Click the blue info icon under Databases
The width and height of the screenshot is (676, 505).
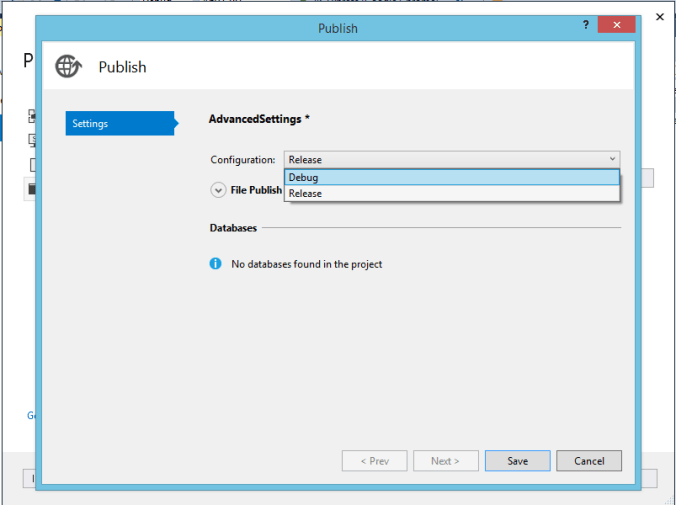(x=215, y=264)
